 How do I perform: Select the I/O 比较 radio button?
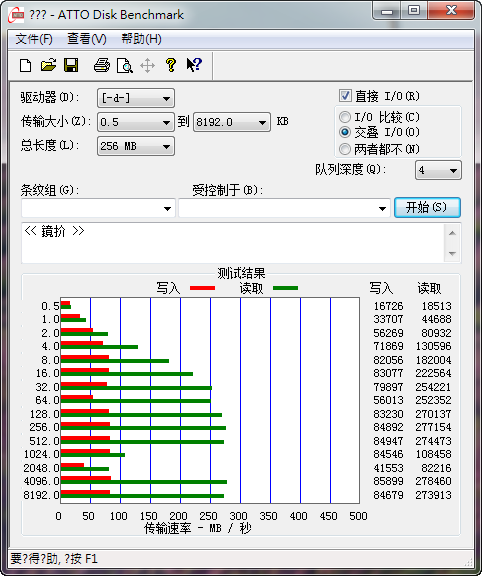coord(345,117)
